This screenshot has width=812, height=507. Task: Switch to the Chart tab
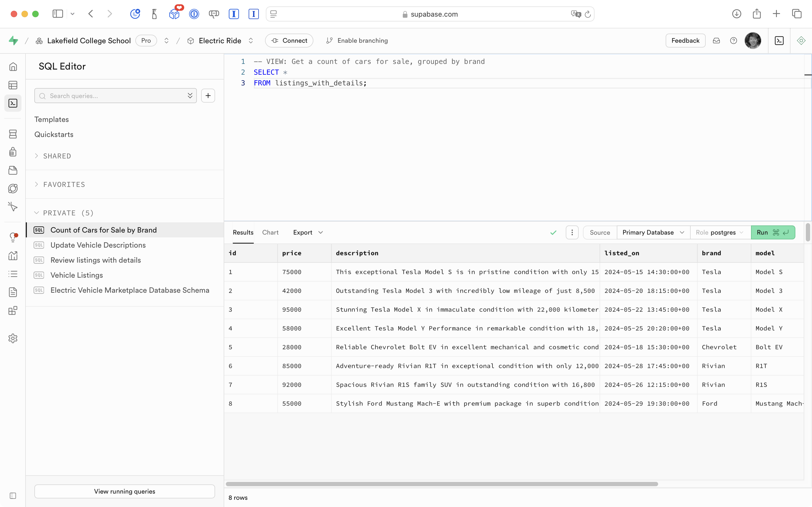(x=270, y=232)
